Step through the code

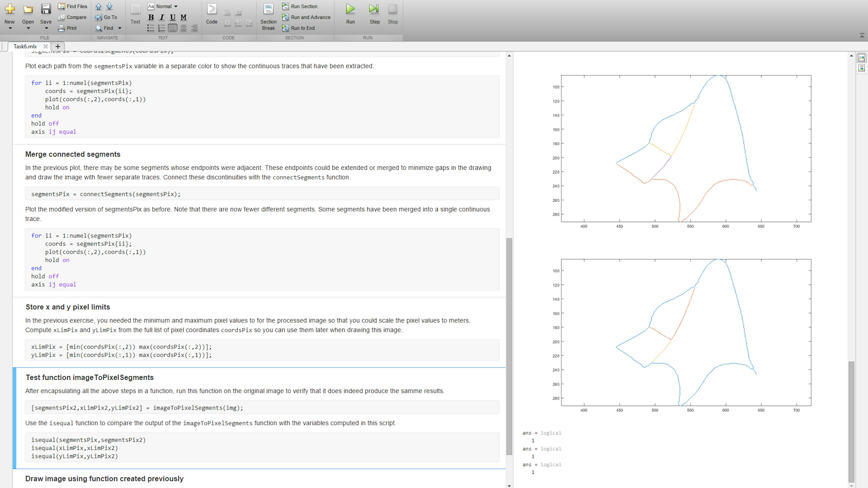(374, 13)
